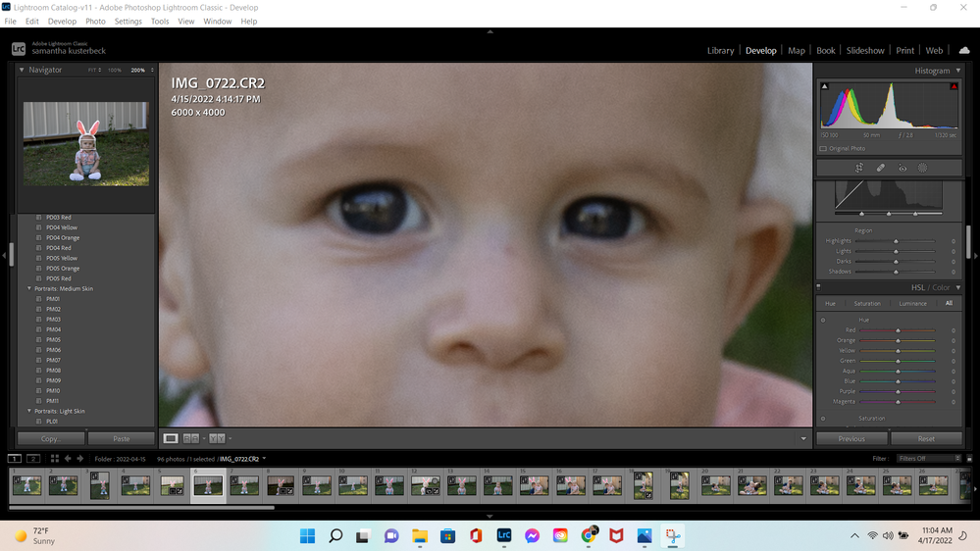Switch to the Map module
Viewport: 980px width, 551px height.
coord(797,51)
